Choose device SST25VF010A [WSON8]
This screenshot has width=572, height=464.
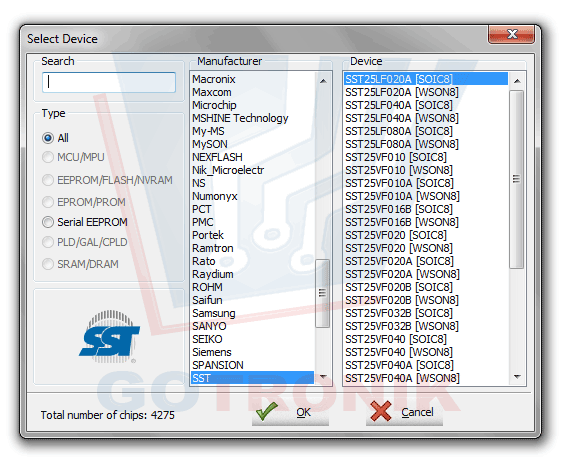pyautogui.click(x=426, y=196)
